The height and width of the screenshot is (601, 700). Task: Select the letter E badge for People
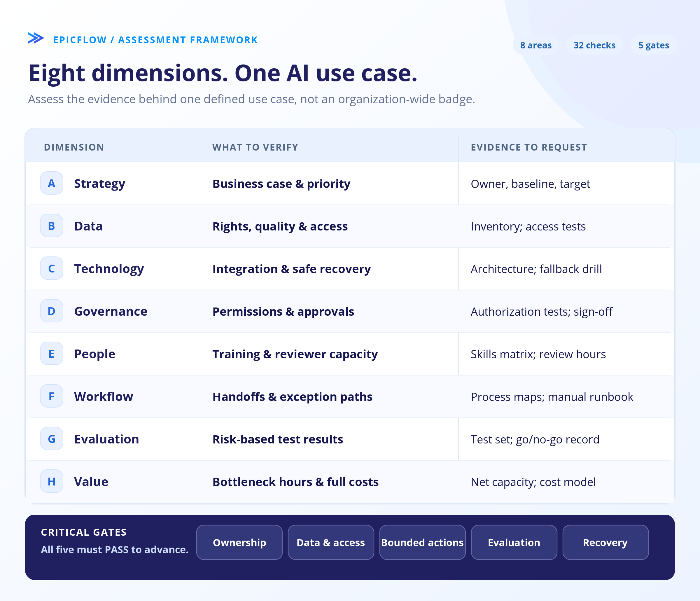tap(51, 353)
